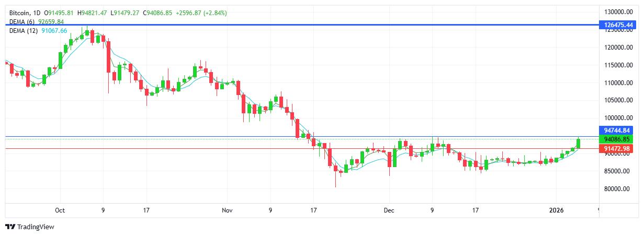Click the latest green candle
Screen dimensions: 644x236
[x=579, y=143]
